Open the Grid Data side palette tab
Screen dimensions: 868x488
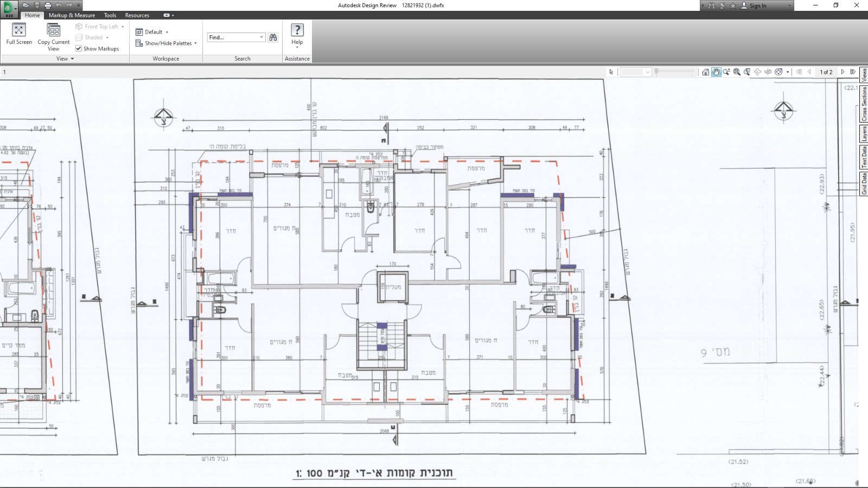click(864, 183)
